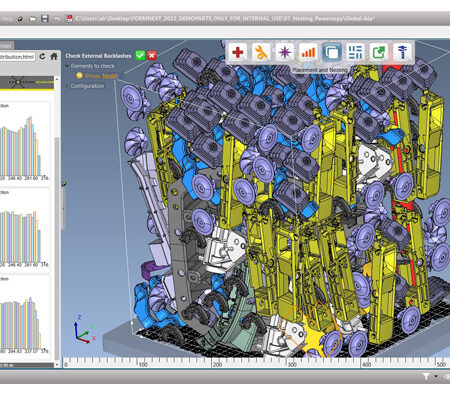Image resolution: width=450 pixels, height=395 pixels.
Task: Click the orange bar chart analysis icon
Action: pos(308,52)
